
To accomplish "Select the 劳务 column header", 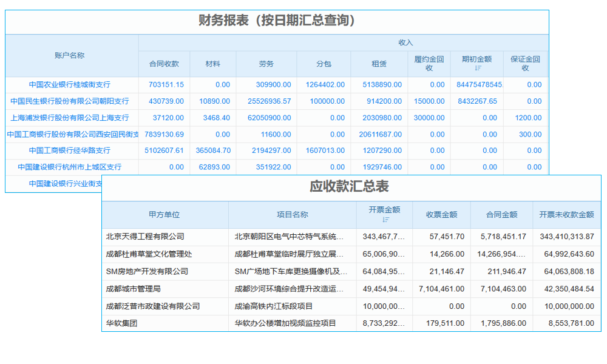I will pos(265,64).
